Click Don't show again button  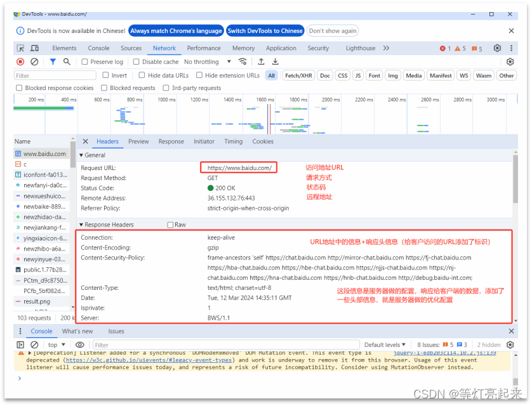point(333,31)
